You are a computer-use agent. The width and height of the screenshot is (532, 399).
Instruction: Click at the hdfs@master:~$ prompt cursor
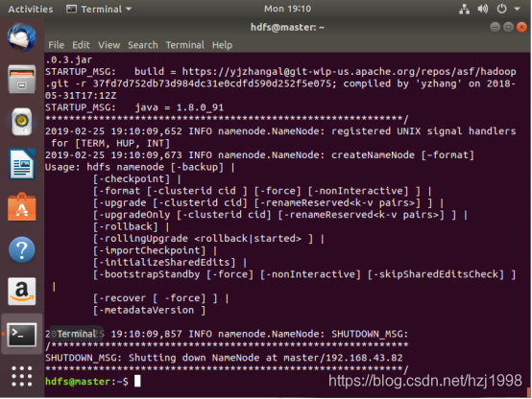click(137, 381)
